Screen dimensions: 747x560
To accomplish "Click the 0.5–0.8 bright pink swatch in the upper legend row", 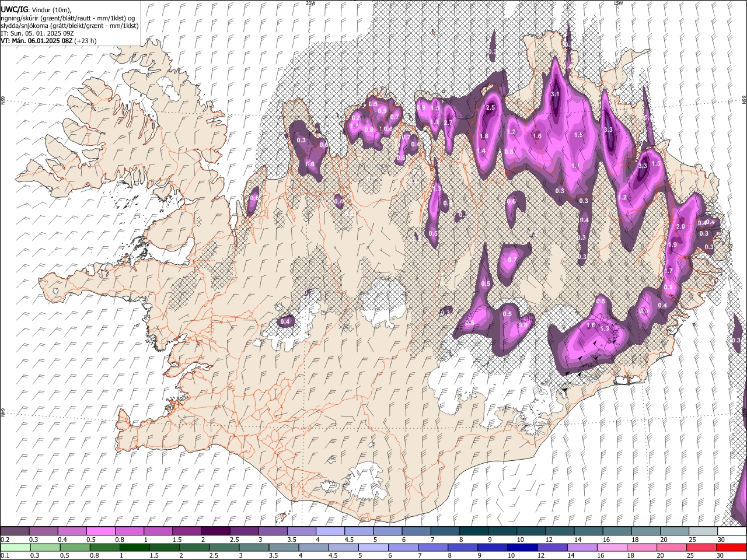I will click(x=100, y=531).
